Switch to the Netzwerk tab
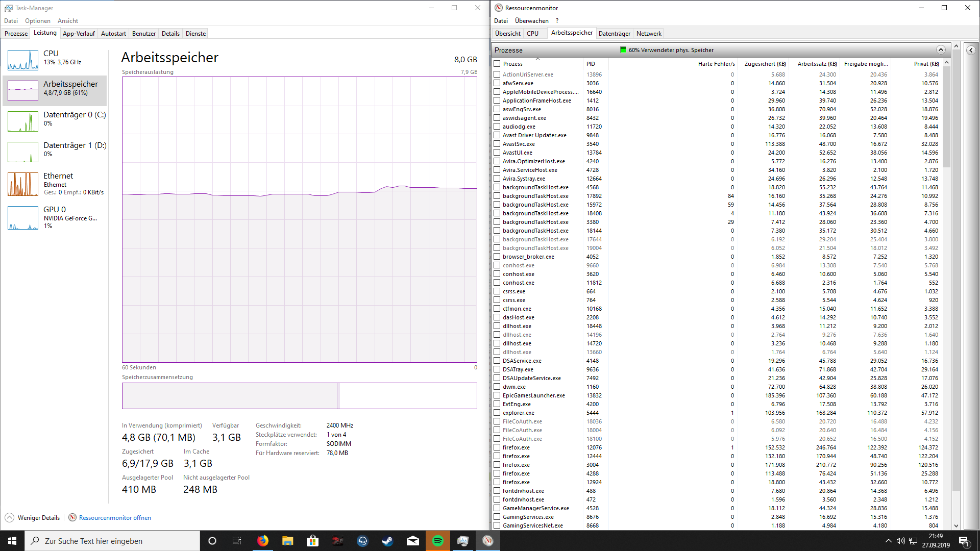This screenshot has height=551, width=980. 649,34
